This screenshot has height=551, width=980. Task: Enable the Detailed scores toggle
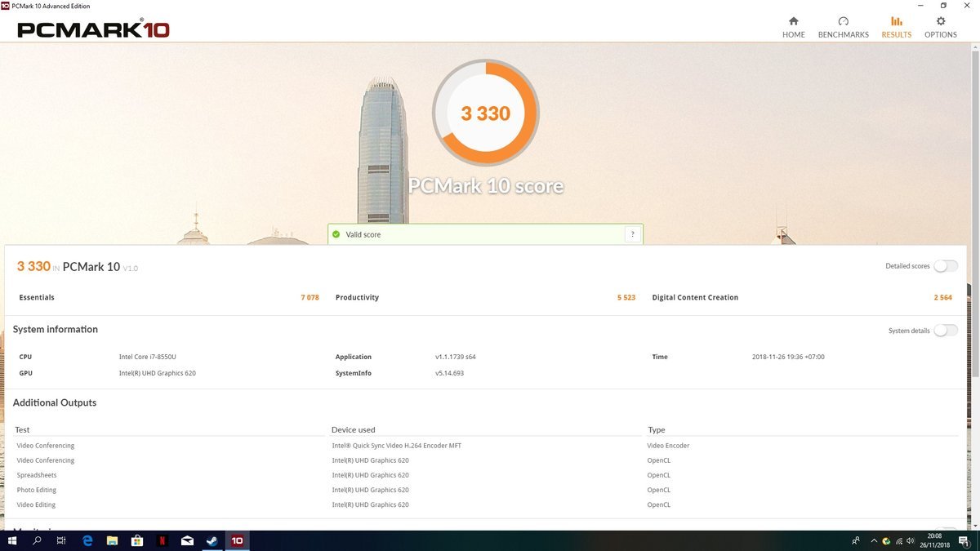pos(946,266)
